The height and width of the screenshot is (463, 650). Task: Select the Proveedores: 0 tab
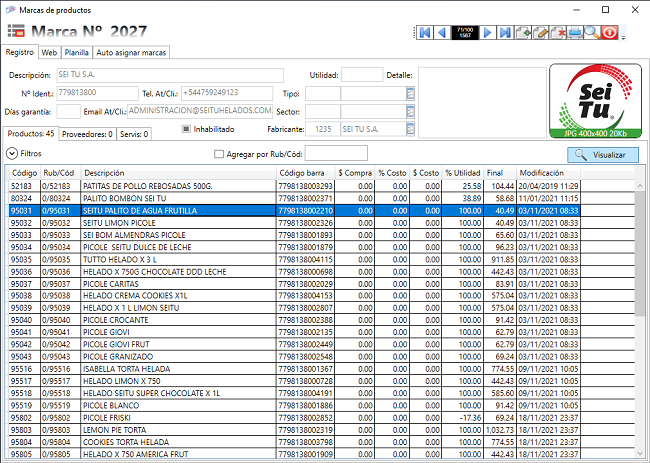click(87, 134)
